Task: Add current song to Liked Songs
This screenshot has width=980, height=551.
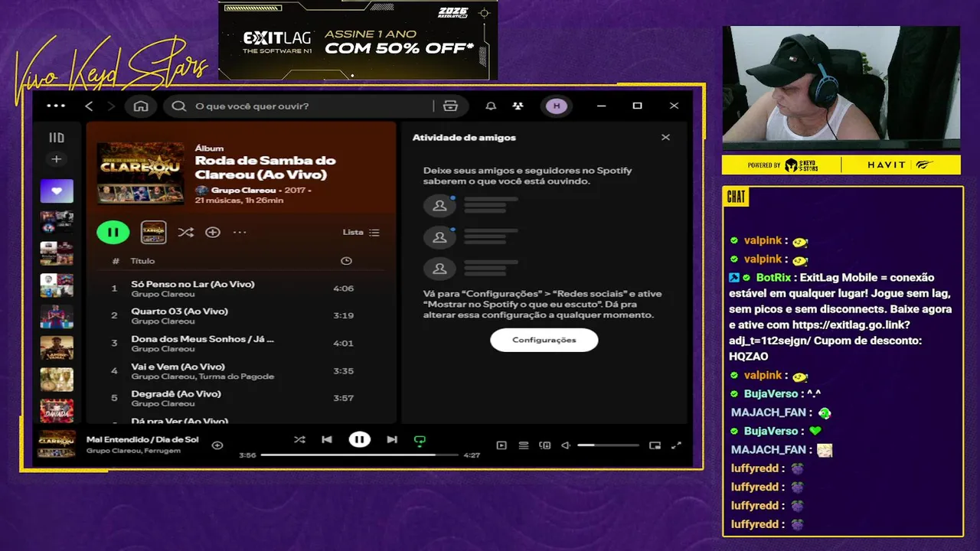Action: [x=217, y=445]
